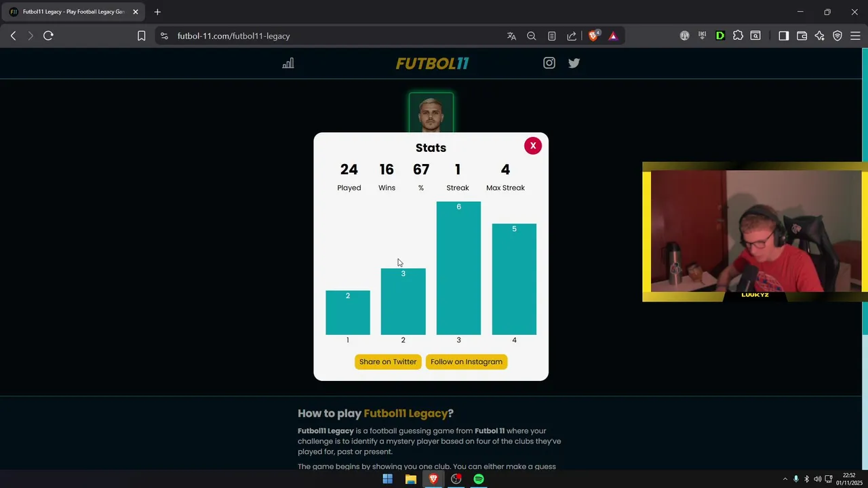This screenshot has width=868, height=488.
Task: Click the share page icon
Action: tap(572, 36)
